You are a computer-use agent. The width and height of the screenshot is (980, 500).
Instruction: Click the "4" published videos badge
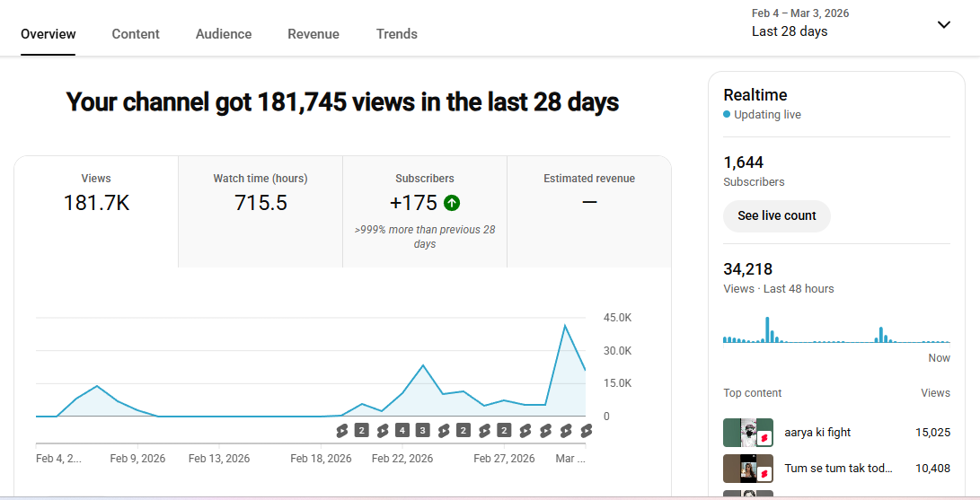(x=402, y=431)
